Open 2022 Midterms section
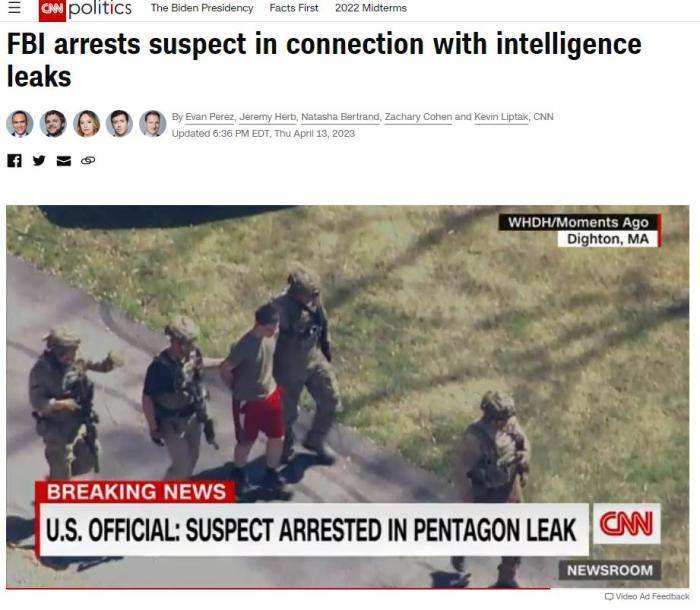 [371, 8]
